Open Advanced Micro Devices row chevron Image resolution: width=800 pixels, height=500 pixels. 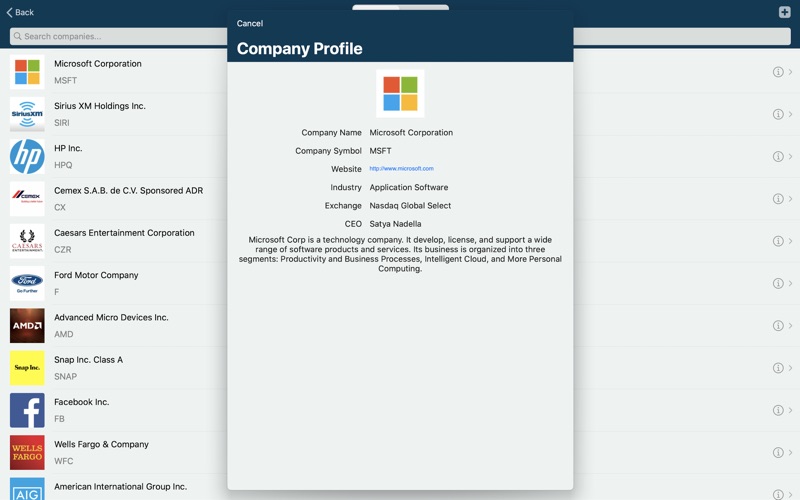[790, 326]
